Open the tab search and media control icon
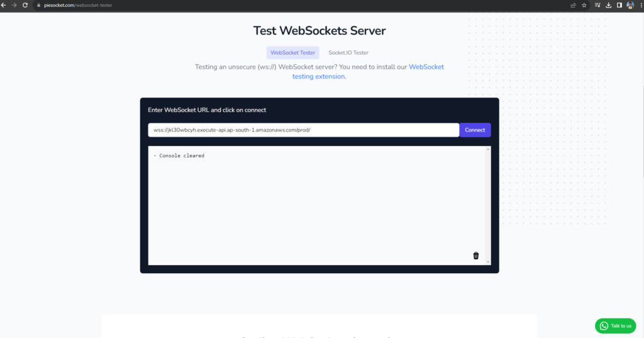Image resolution: width=644 pixels, height=338 pixels. (597, 5)
